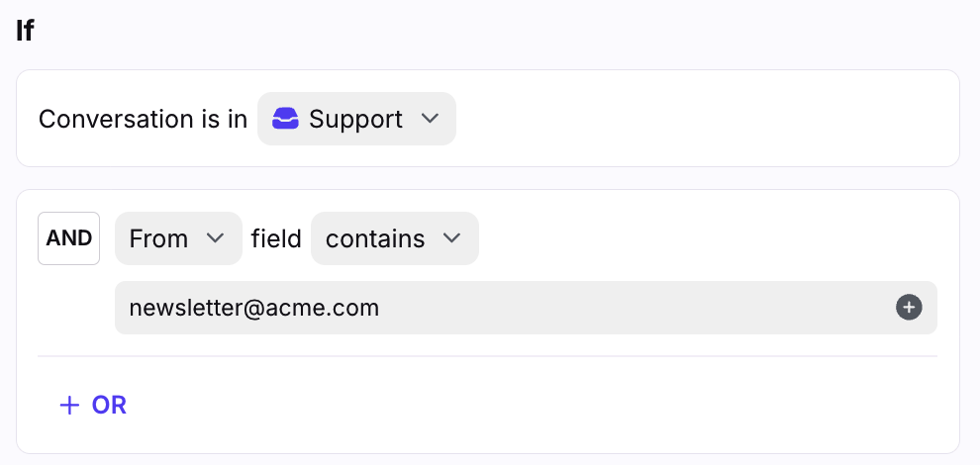Click the "From" text in selector
Screen dimensions: 980x465
158,238
